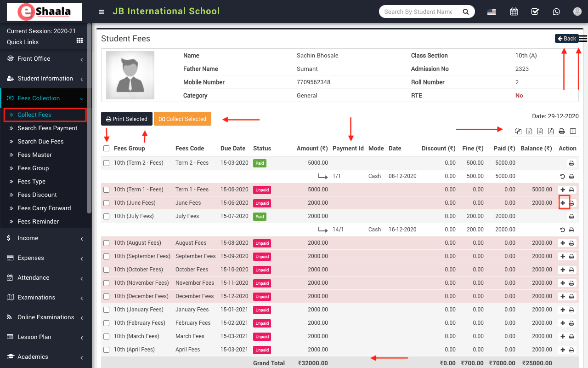Go to Fees Master in sidebar
The height and width of the screenshot is (368, 588).
(x=34, y=155)
